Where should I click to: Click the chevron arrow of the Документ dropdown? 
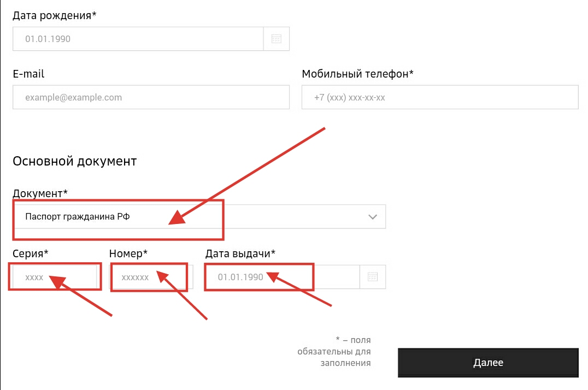[373, 217]
